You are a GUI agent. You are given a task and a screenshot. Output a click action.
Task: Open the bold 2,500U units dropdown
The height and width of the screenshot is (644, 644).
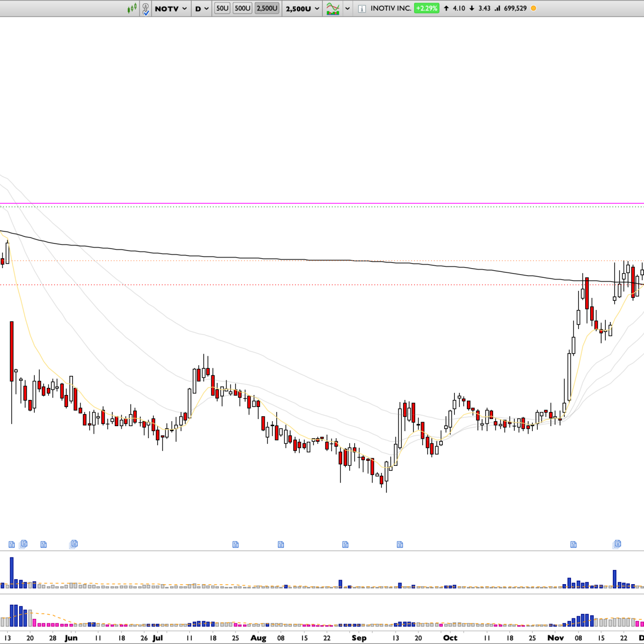point(302,9)
